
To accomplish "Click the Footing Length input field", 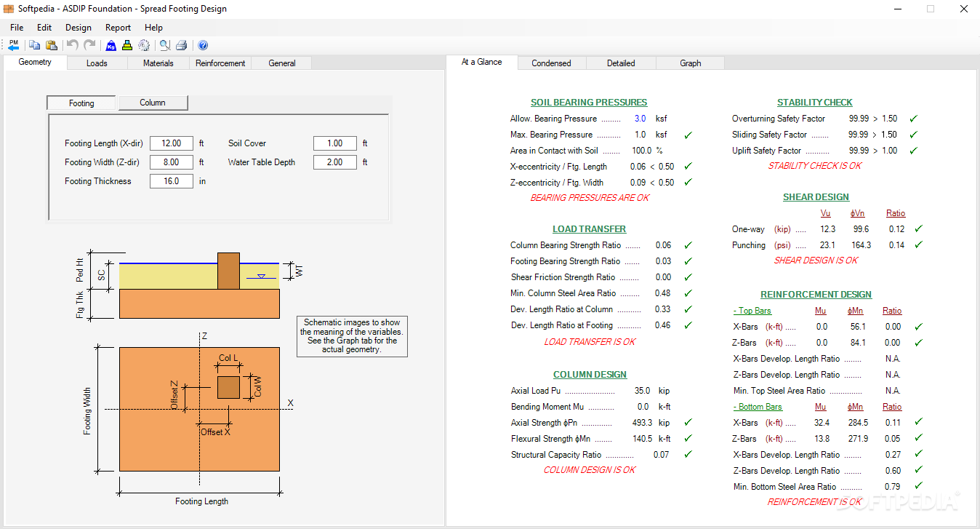I will point(172,143).
